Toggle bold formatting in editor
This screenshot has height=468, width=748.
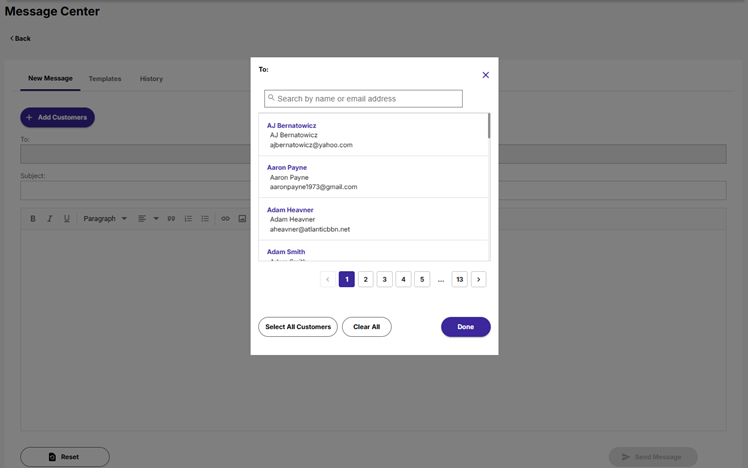click(x=33, y=218)
